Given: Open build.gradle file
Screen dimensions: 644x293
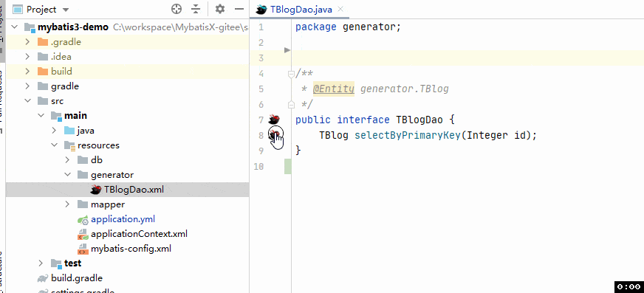Looking at the screenshot, I should click(x=77, y=278).
